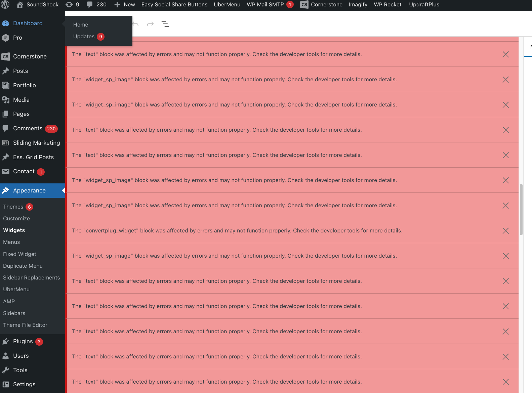Dismiss the "convertplug_widget" block error notice
532x393 pixels.
(x=505, y=231)
